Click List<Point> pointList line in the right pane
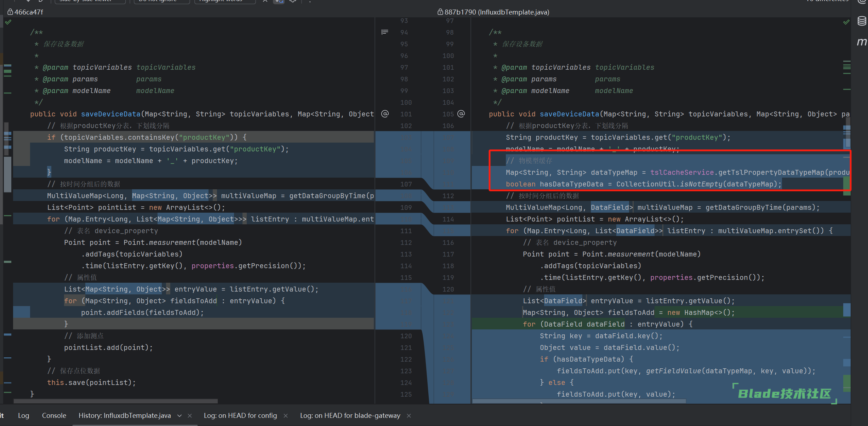Viewport: 868px width, 426px height. pyautogui.click(x=595, y=219)
